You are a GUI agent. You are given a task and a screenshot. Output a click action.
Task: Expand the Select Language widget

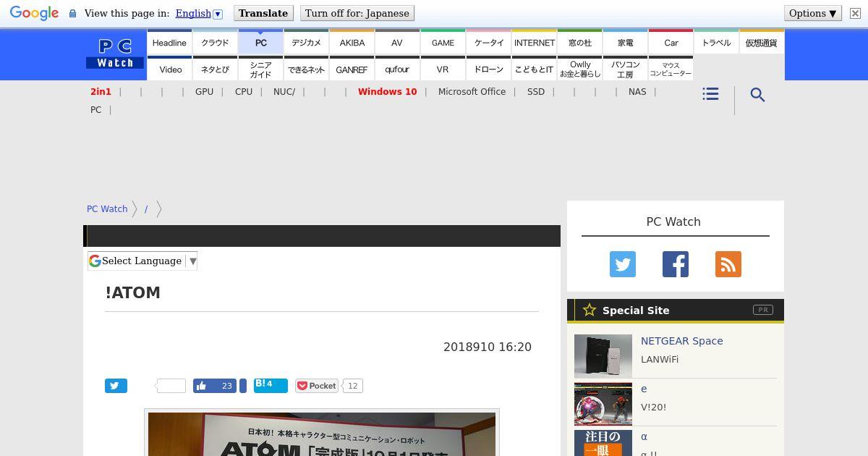[142, 261]
